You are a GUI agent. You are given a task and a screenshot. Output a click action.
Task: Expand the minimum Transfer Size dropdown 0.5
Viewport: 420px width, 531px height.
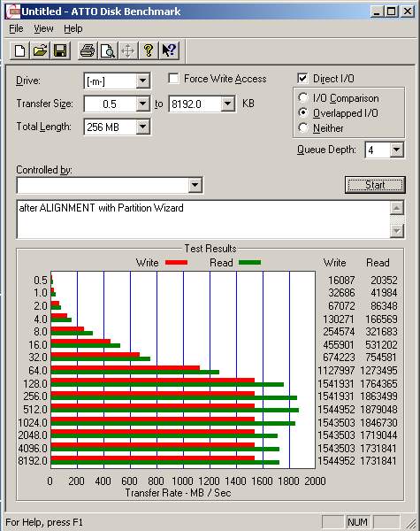pos(143,104)
